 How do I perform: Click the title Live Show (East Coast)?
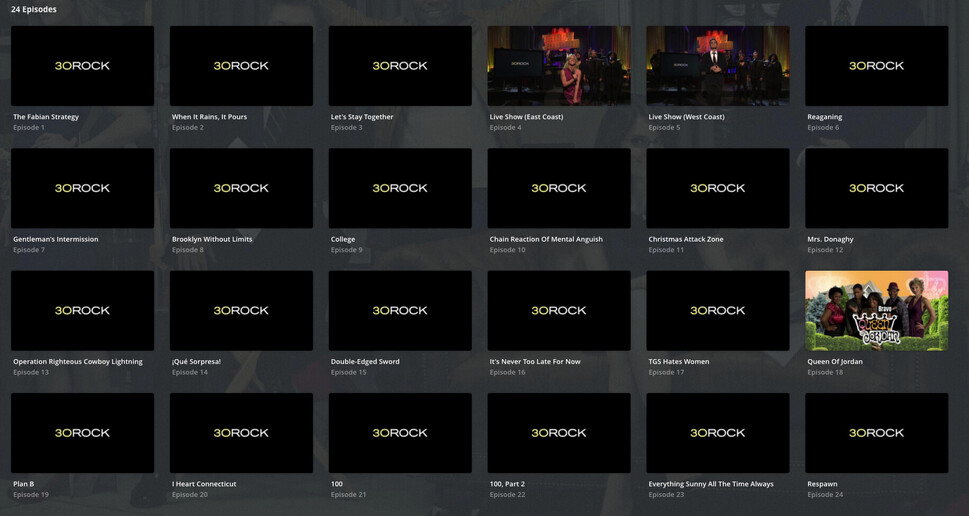(x=526, y=117)
